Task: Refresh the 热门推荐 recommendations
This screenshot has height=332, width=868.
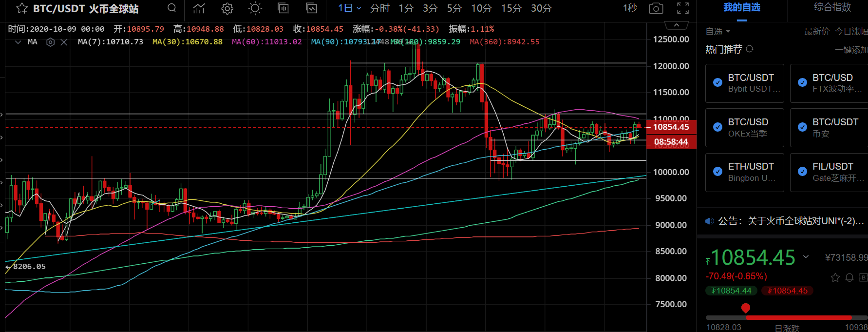Action: tap(750, 49)
